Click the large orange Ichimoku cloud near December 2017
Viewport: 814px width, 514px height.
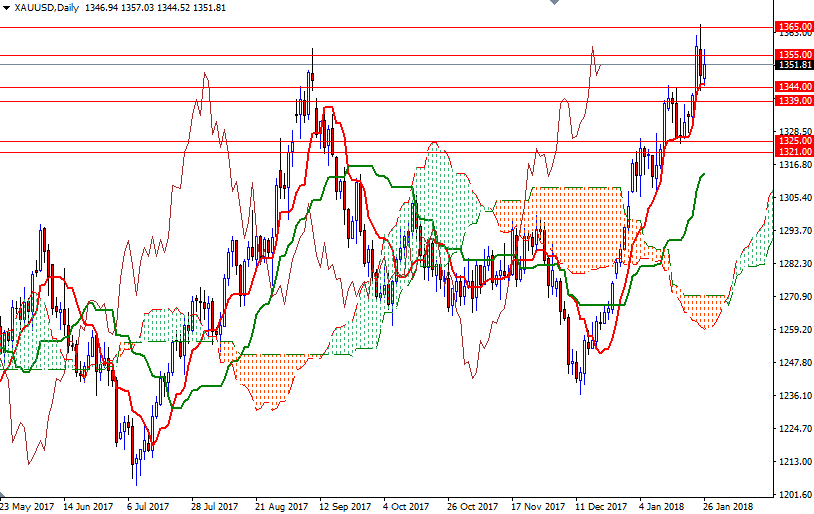(575, 225)
